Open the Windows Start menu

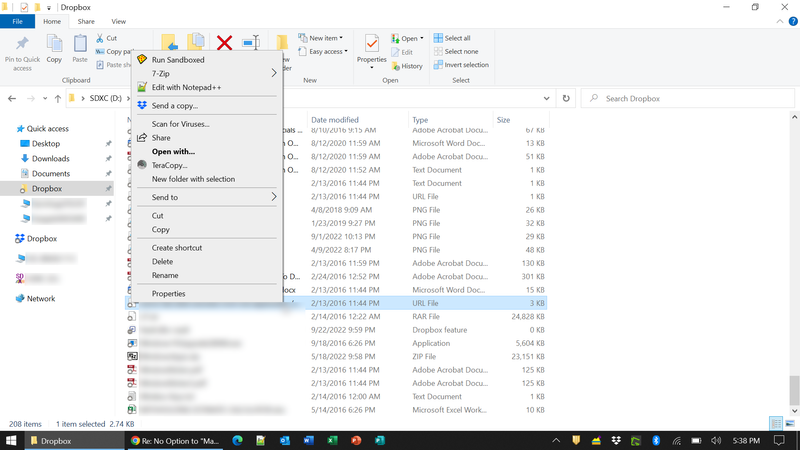pyautogui.click(x=13, y=440)
